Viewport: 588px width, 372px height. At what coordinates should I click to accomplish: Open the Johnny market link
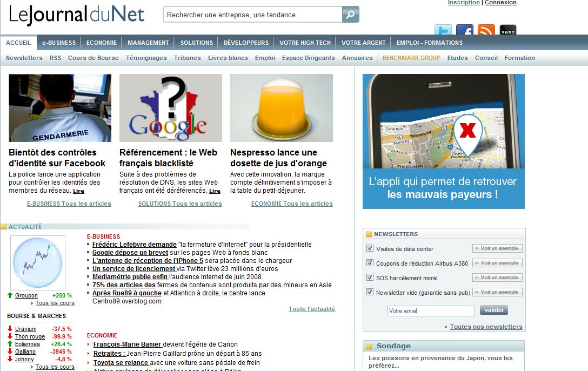point(24,359)
